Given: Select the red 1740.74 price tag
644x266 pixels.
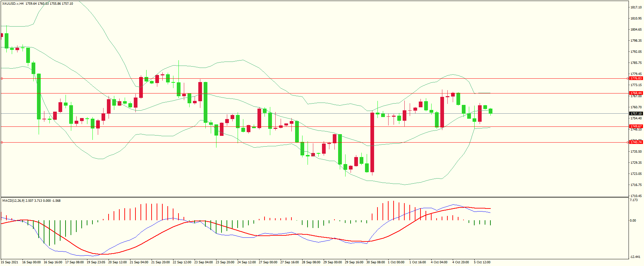Looking at the screenshot, I should click(x=636, y=142).
